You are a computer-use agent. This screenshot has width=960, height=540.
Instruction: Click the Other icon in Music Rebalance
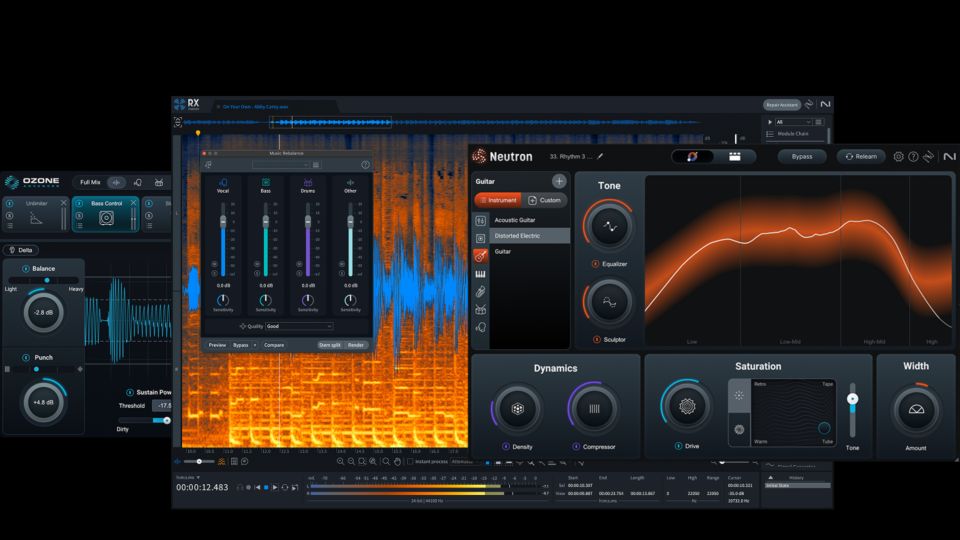350,182
